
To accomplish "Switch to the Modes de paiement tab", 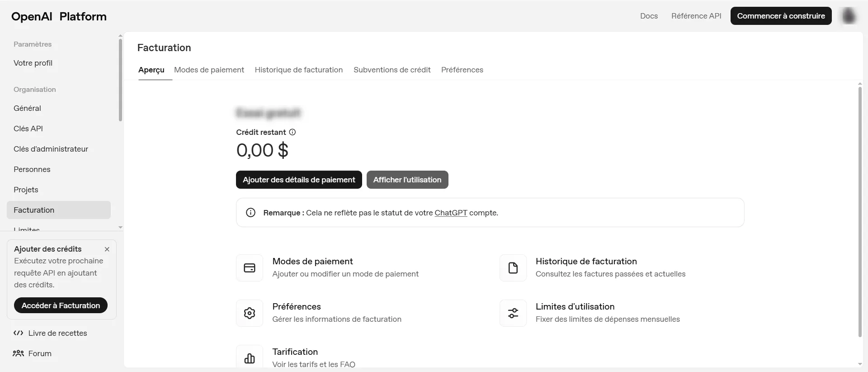I will tap(209, 70).
